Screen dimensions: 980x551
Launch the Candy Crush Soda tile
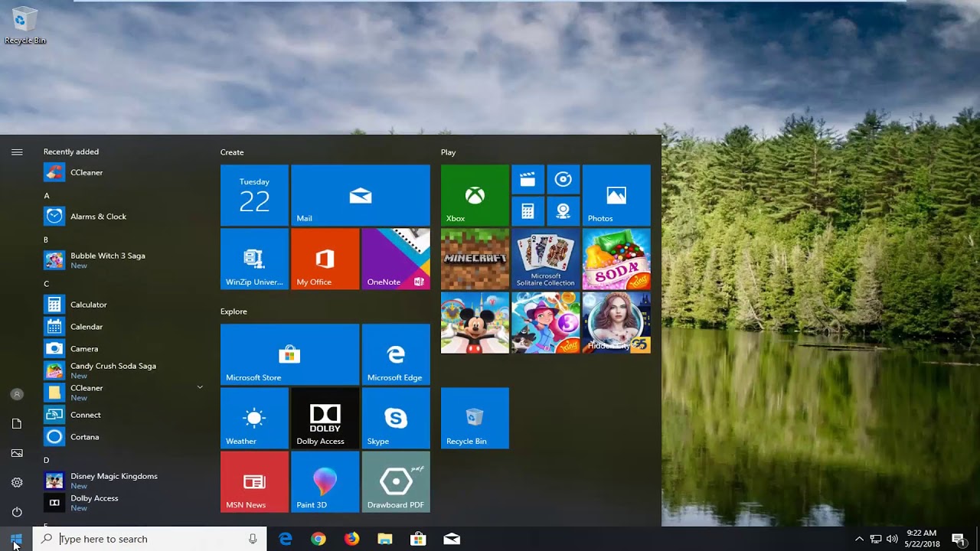click(616, 259)
